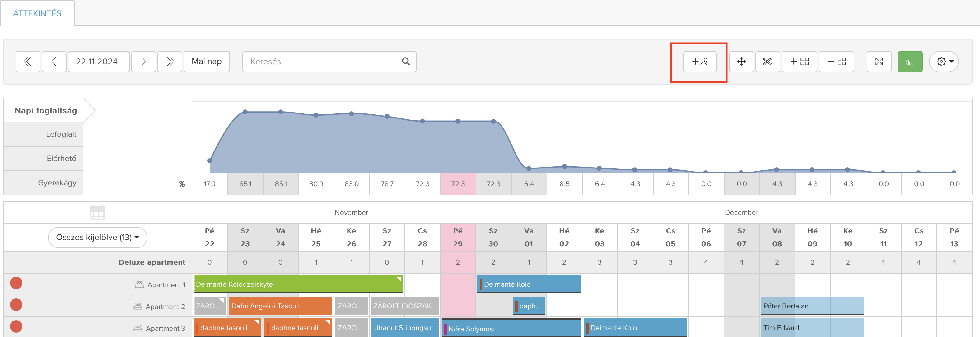Select the Elérhető tab
Viewport: 980px width, 337px height.
coord(43,158)
